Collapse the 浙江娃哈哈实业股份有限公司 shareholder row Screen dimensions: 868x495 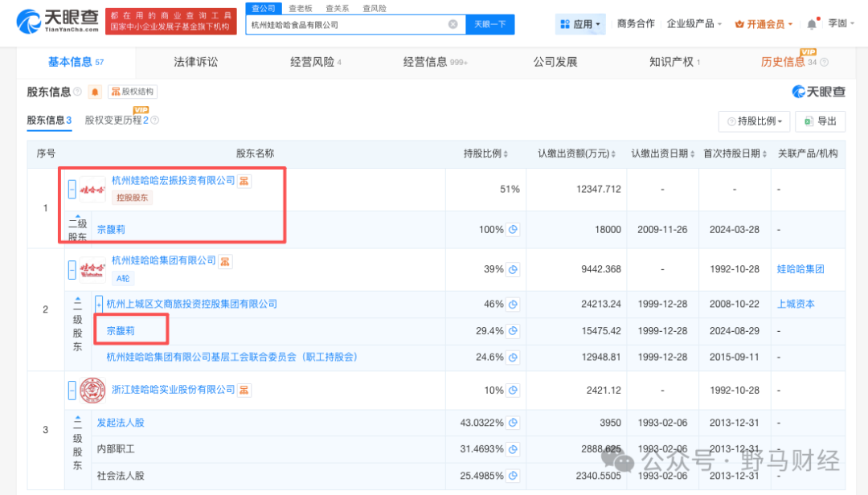(x=72, y=391)
